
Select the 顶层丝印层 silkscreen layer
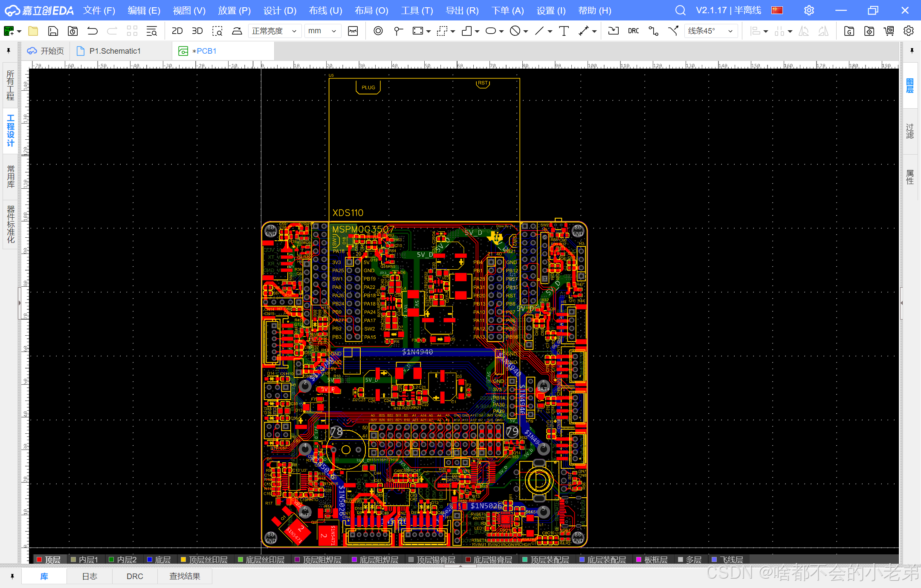pos(204,559)
